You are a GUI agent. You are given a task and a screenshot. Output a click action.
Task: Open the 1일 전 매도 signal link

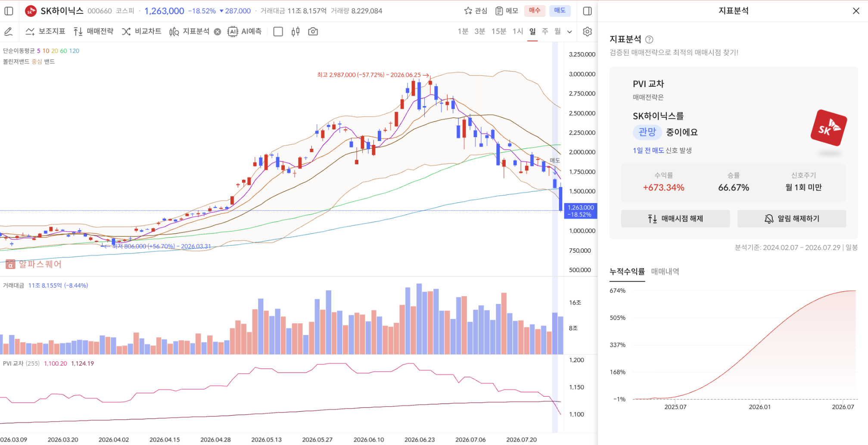648,150
